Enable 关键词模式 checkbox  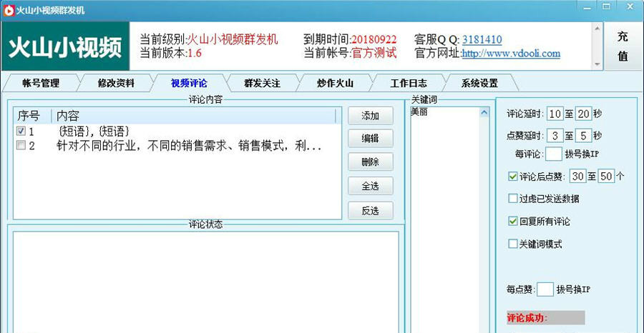click(512, 244)
